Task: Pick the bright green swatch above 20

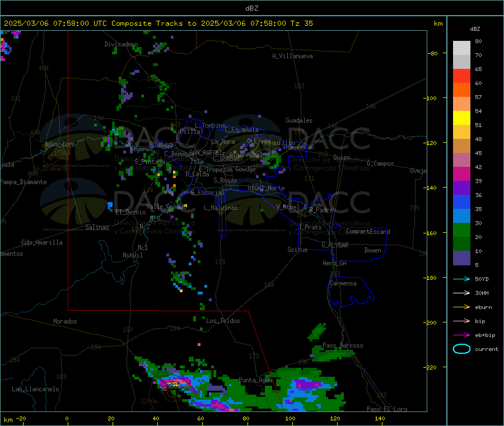Action: click(x=461, y=230)
